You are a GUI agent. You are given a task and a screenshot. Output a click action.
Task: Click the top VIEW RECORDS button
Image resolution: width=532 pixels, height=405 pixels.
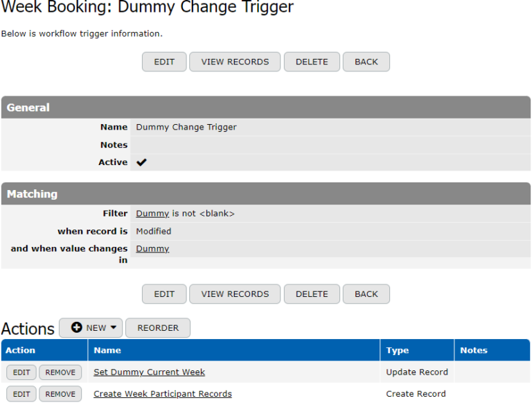click(235, 62)
